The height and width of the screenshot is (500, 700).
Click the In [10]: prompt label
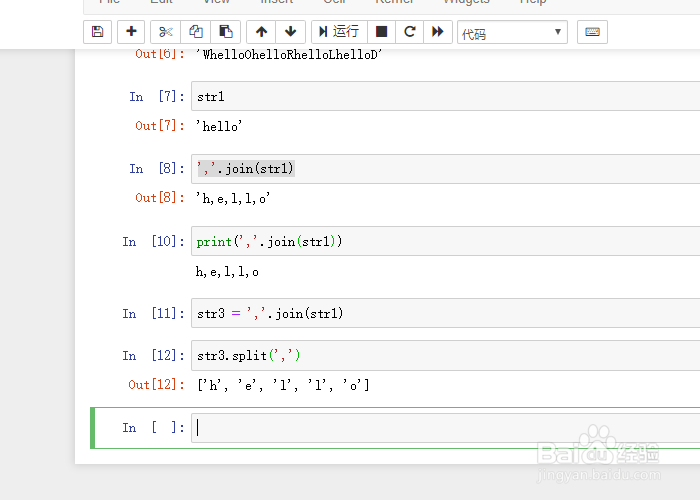pyautogui.click(x=154, y=242)
